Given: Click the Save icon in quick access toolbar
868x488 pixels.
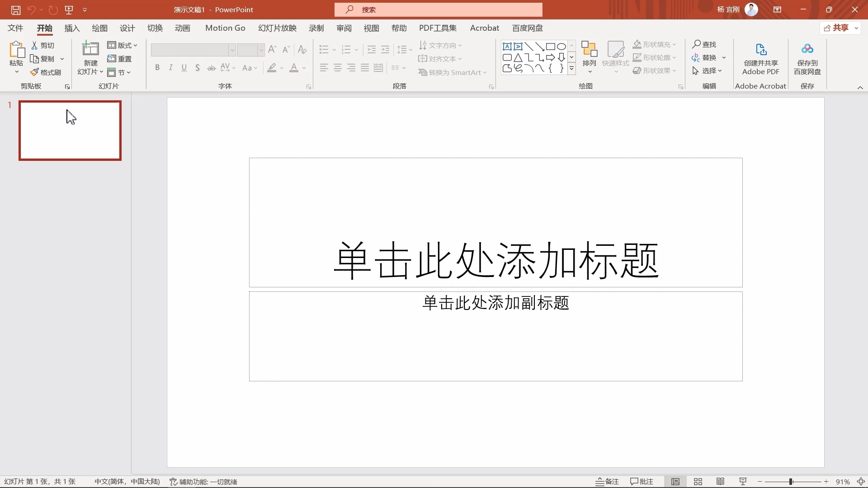Looking at the screenshot, I should 15,9.
